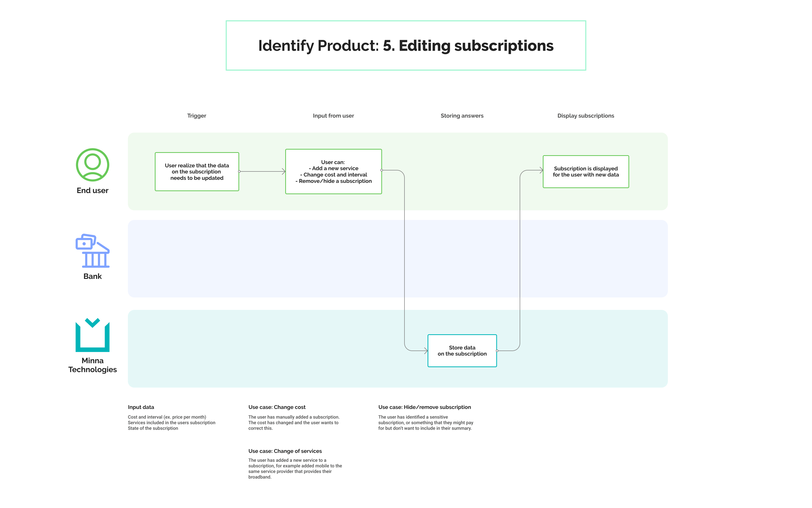Click the 'Use case: Hide/remove subscription' heading
This screenshot has width=812, height=508.
coord(425,407)
